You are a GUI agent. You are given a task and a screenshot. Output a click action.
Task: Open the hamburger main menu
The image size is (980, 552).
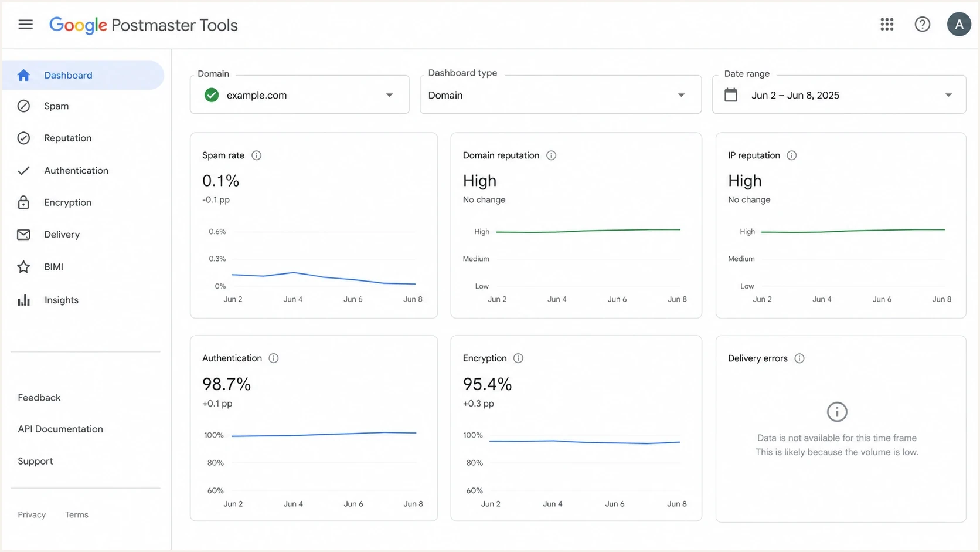click(25, 25)
